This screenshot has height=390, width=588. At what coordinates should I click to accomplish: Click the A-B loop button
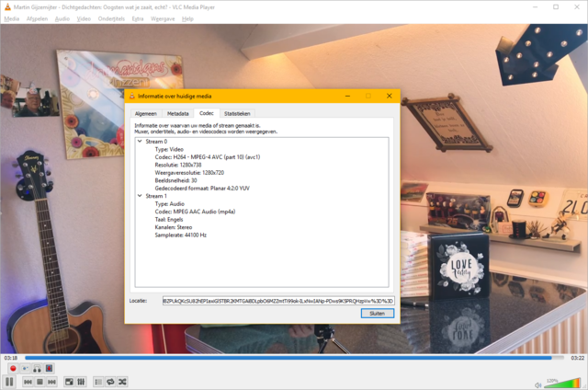[37, 368]
